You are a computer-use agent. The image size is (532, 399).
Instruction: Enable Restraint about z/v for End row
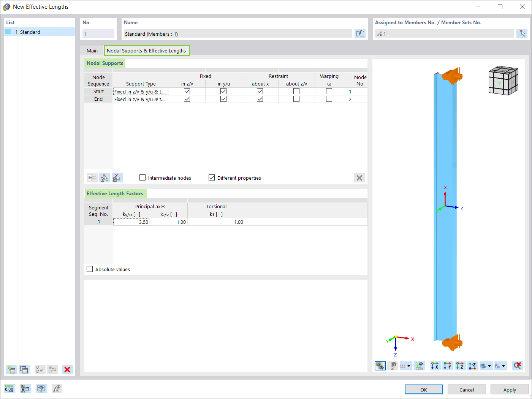[x=296, y=99]
